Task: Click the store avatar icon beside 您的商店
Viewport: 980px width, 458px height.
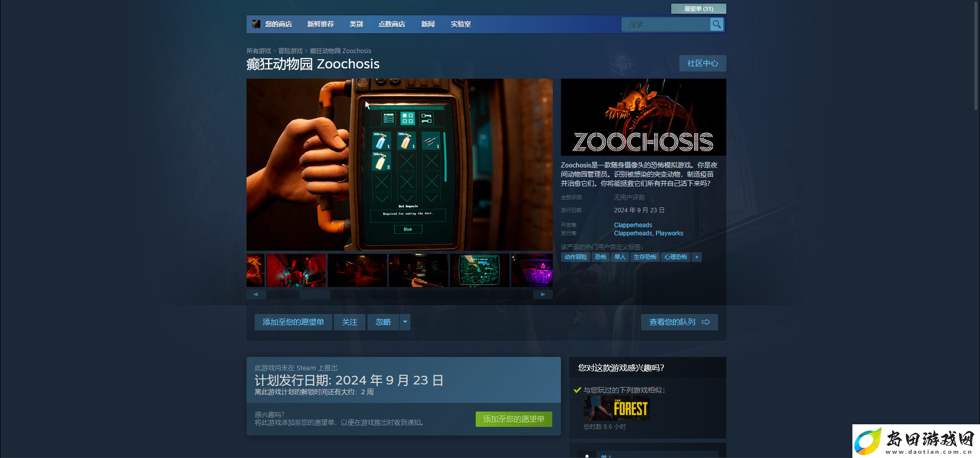Action: tap(256, 24)
